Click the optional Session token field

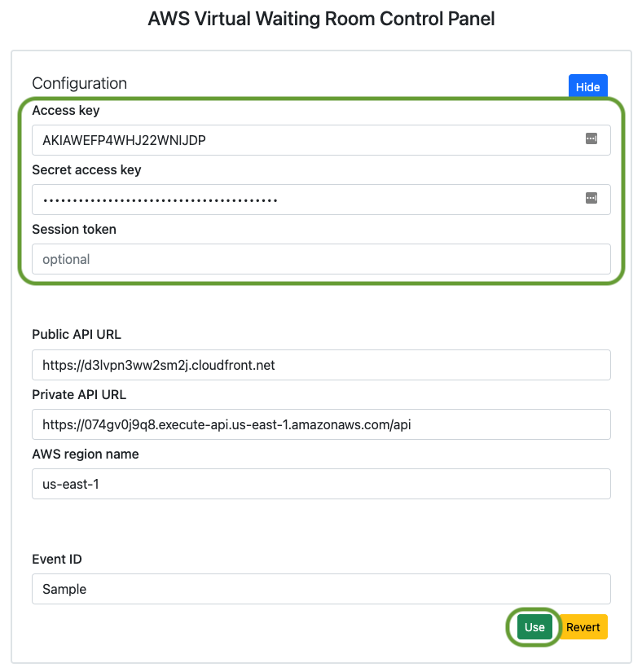[x=321, y=259]
